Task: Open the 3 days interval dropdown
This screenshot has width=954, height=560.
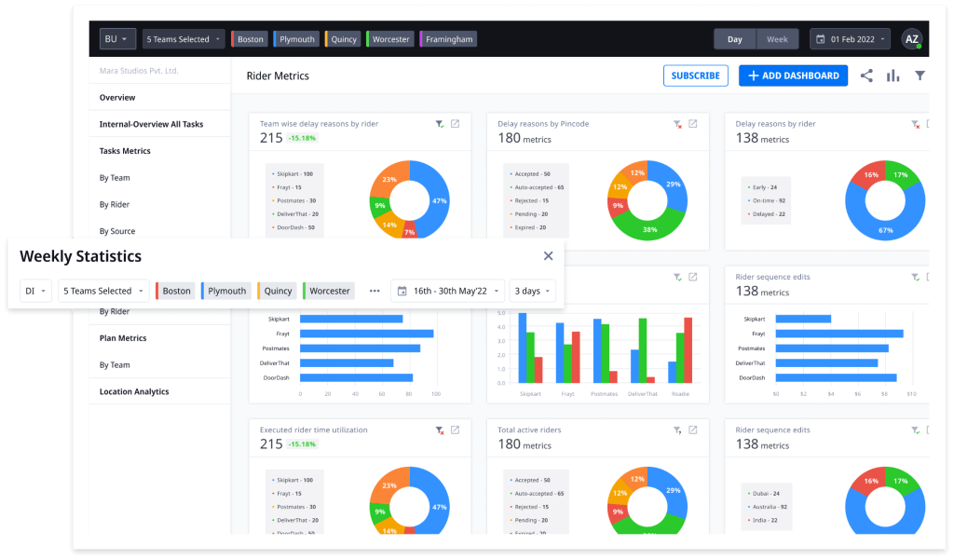Action: [x=532, y=291]
